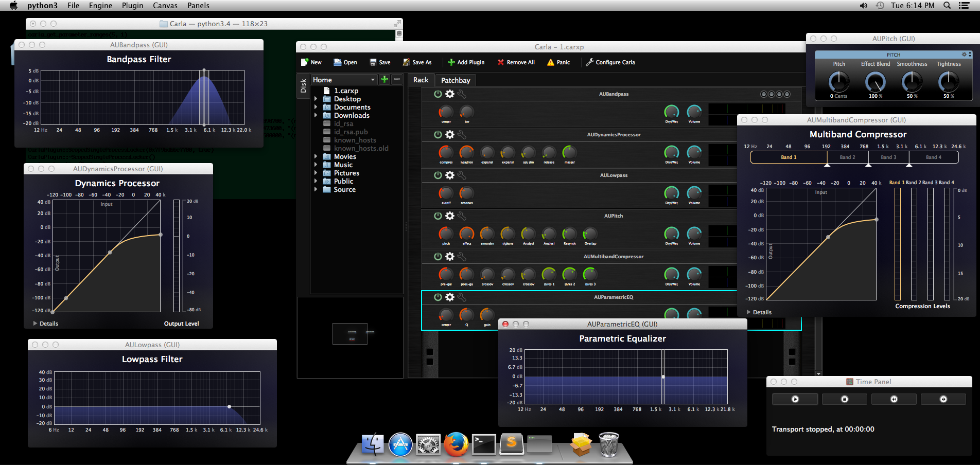Screen dimensions: 980x465
Task: Click the Add Plugin toolbar icon
Action: coord(451,62)
